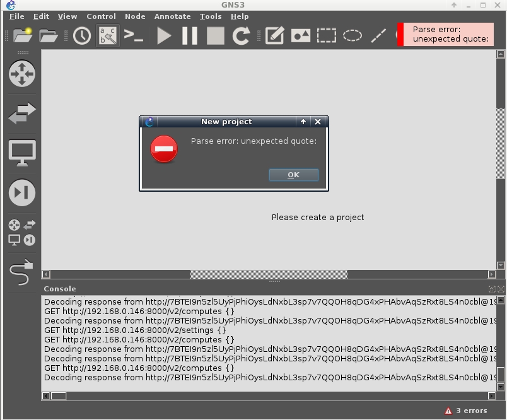
Task: Click shade arrow on New project dialog
Action: click(303, 122)
